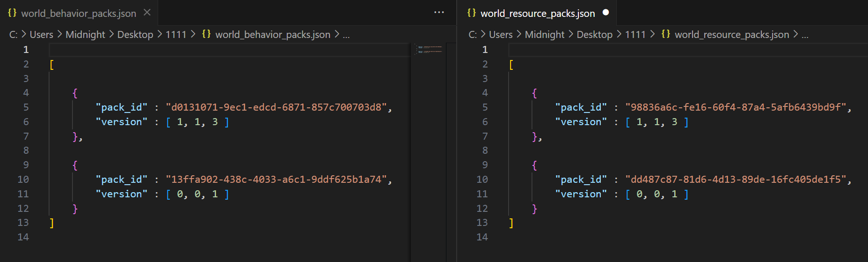
Task: Click "pack_id" key on line 5 right editor
Action: [x=581, y=107]
